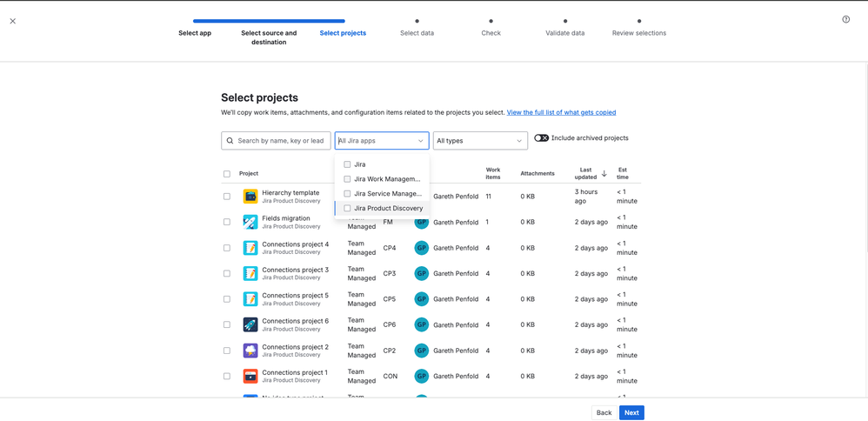The height and width of the screenshot is (421, 868).
Task: Check the Connections project 6 checkbox
Action: [227, 324]
